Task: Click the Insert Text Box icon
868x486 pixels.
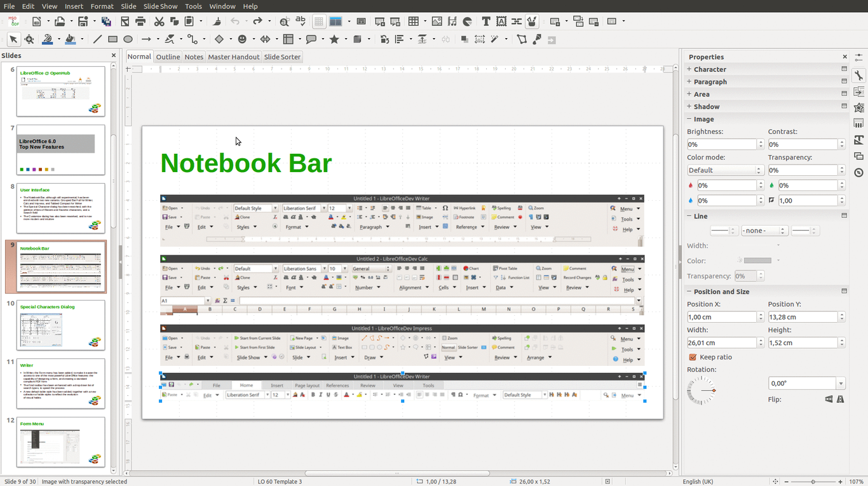Action: 486,21
